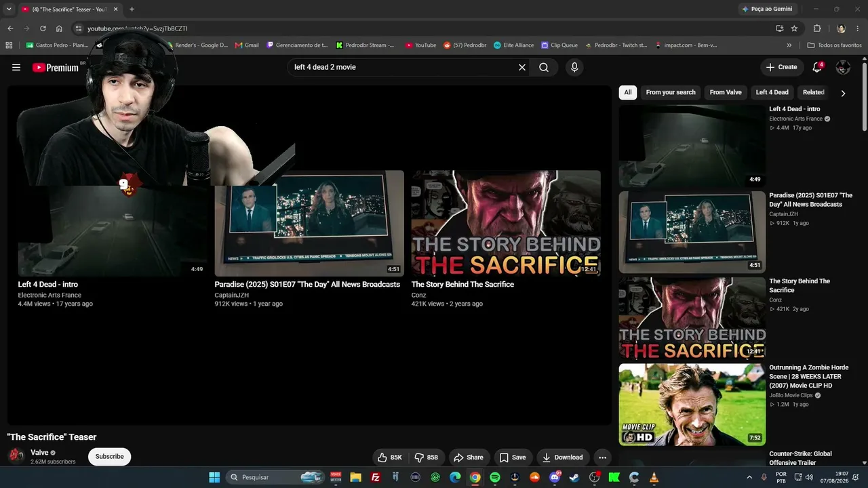Screen dimensions: 868x488
Task: Open SoundCloud from the taskbar
Action: click(534, 477)
